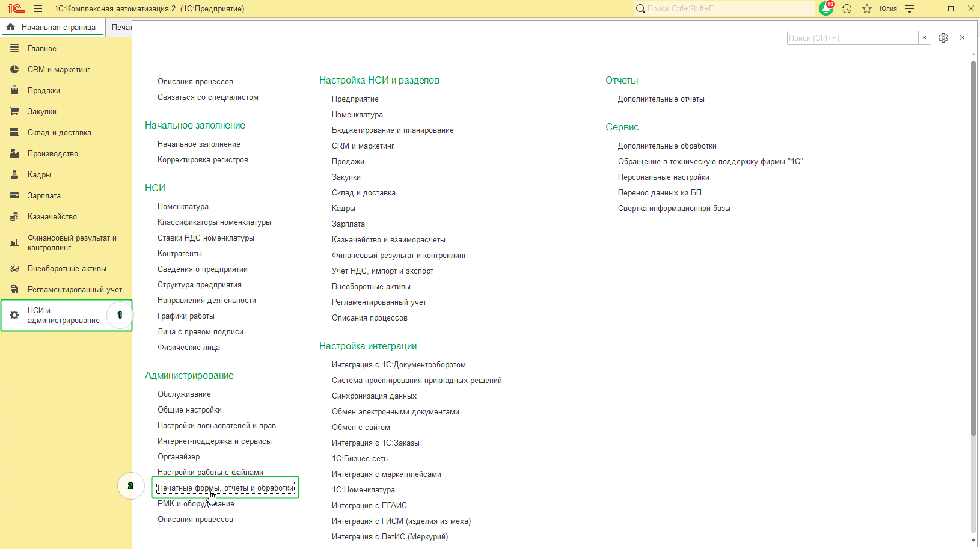Open Сведения о предприятии link
This screenshot has width=980, height=549.
pyautogui.click(x=203, y=269)
